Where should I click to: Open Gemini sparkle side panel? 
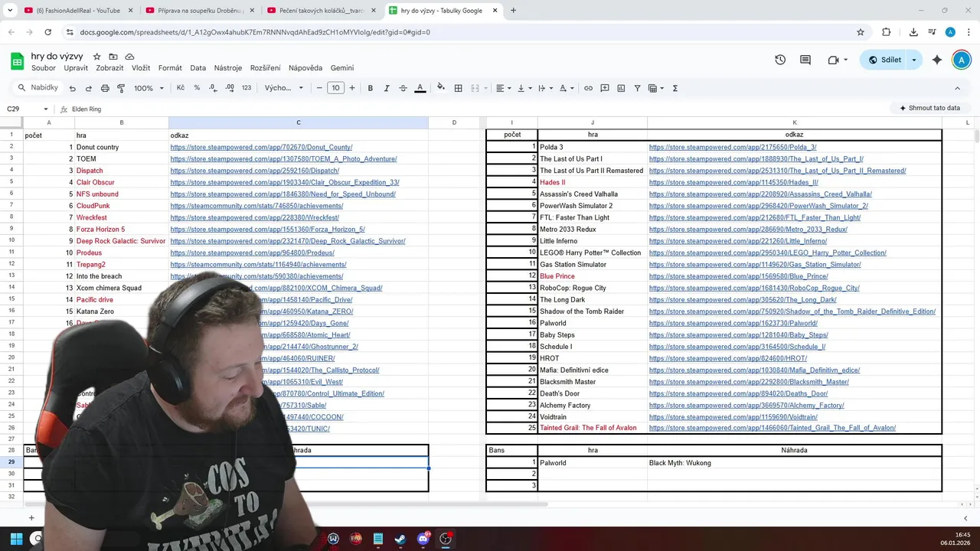click(x=936, y=60)
